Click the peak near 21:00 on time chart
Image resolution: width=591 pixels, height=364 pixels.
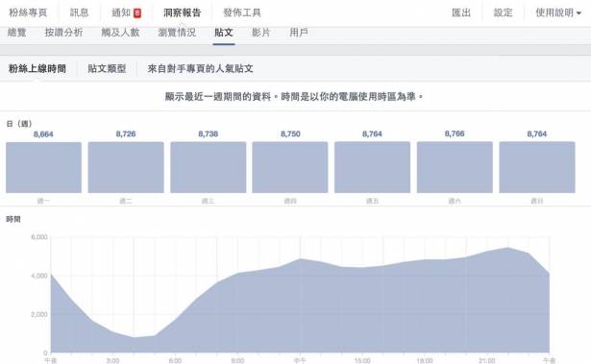[x=507, y=248]
